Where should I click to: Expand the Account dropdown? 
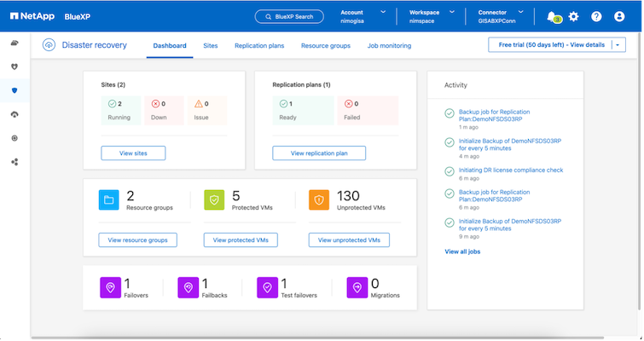pyautogui.click(x=382, y=12)
